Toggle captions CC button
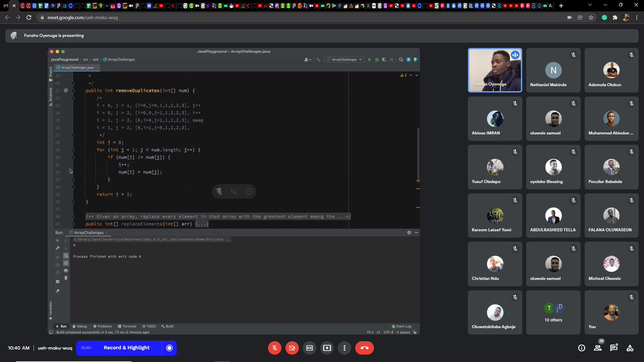 pos(310,348)
